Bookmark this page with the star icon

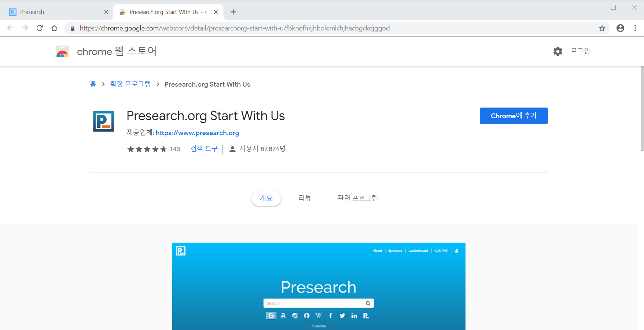(x=602, y=28)
